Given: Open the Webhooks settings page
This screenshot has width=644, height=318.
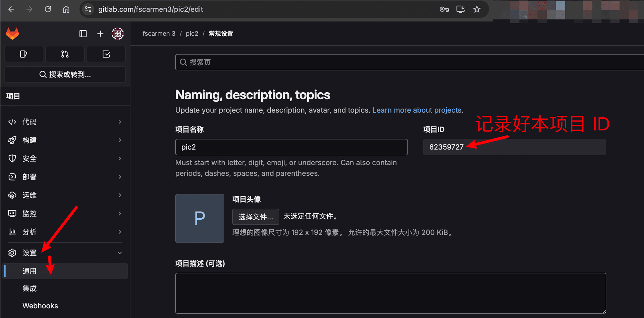Looking at the screenshot, I should tap(40, 306).
